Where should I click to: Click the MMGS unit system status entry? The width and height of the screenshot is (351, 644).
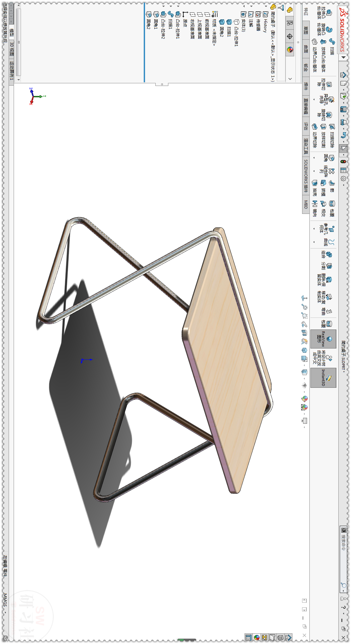[x=5, y=600]
